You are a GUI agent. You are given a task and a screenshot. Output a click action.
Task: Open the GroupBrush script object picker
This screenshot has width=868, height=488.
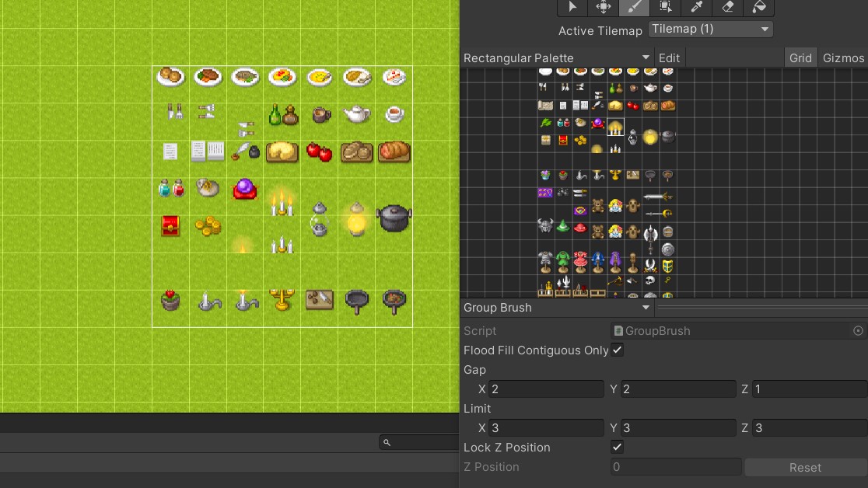[859, 330]
